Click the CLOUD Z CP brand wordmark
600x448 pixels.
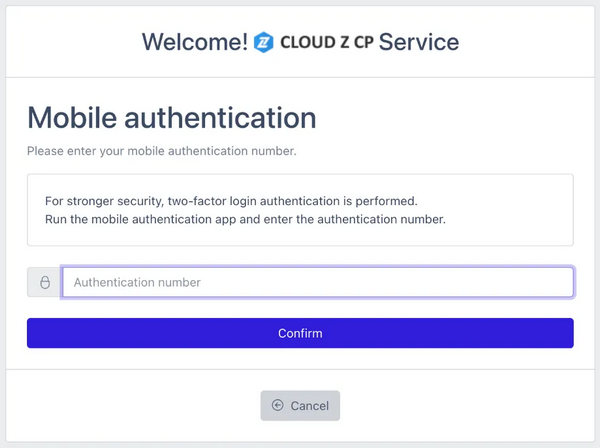coord(327,42)
